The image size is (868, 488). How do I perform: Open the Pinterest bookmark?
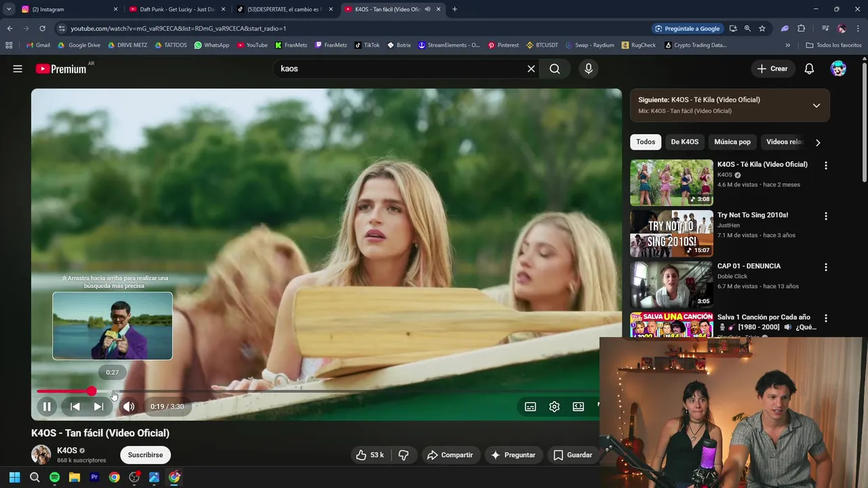tap(503, 45)
